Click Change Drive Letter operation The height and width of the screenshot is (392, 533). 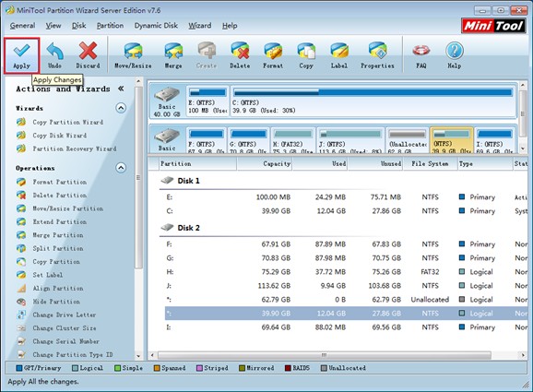tap(65, 315)
